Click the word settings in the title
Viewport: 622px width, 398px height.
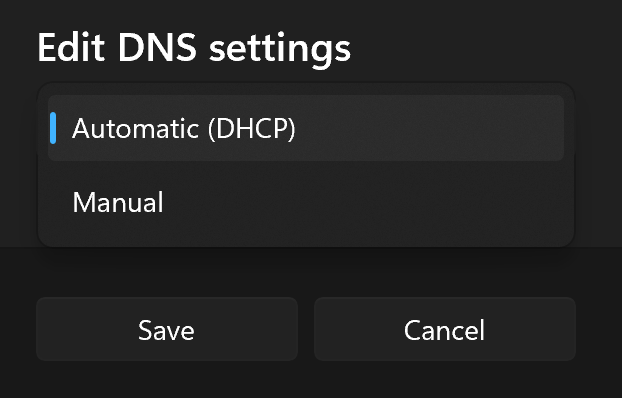(x=280, y=50)
